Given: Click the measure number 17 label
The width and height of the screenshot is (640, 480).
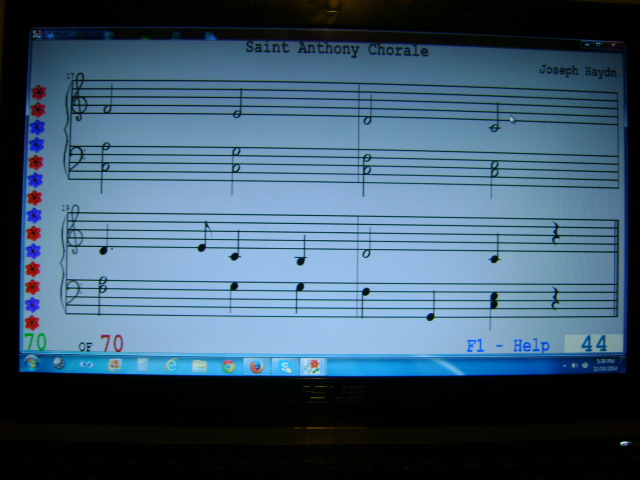Looking at the screenshot, I should click(x=70, y=76).
